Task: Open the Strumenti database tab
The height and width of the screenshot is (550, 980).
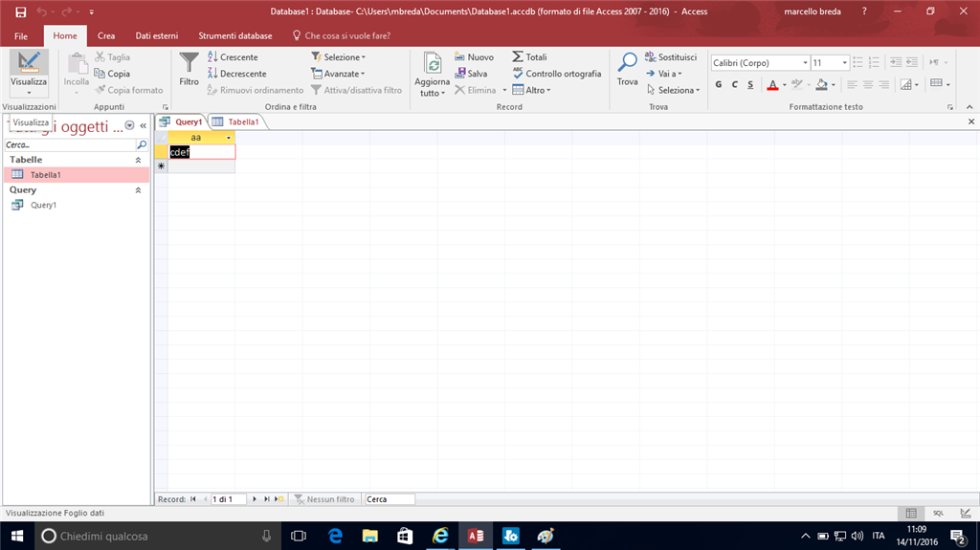Action: (235, 35)
